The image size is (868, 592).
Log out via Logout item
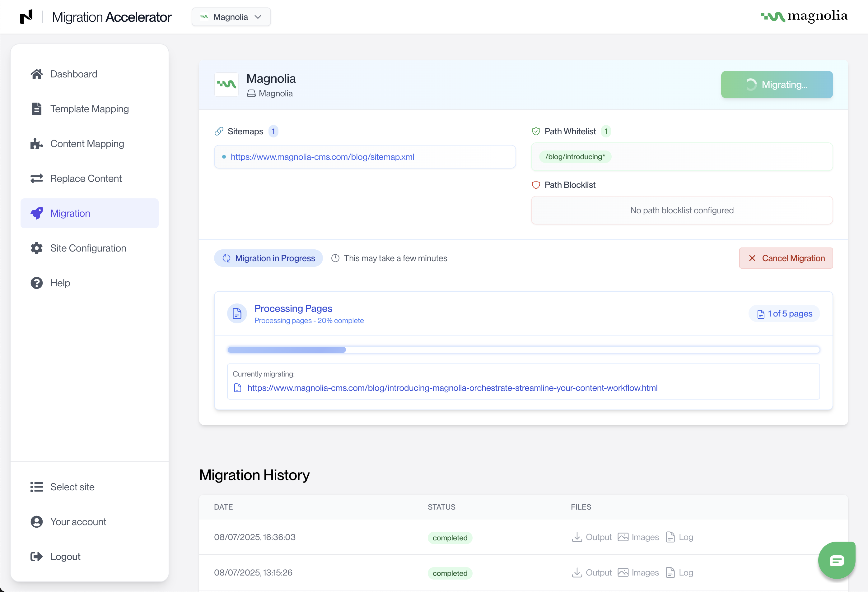pos(90,557)
